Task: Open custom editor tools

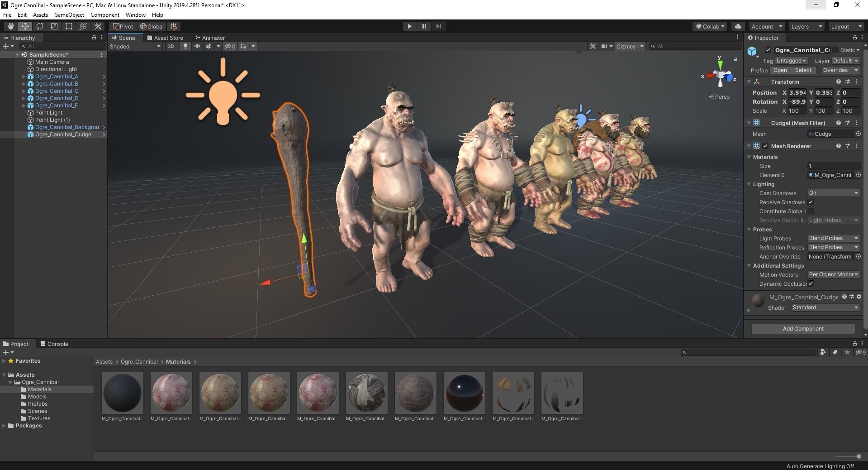Action: (x=97, y=26)
